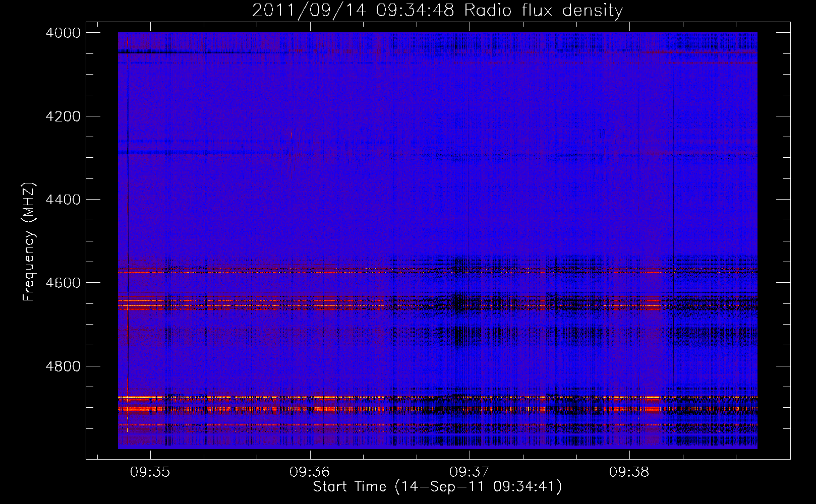Click the 09:37 time tick label
This screenshot has width=816, height=504.
(470, 472)
